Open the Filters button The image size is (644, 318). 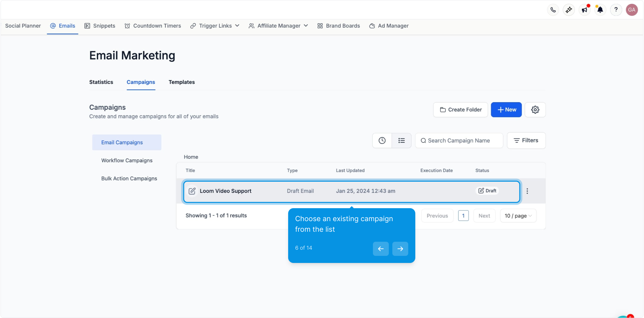(526, 140)
